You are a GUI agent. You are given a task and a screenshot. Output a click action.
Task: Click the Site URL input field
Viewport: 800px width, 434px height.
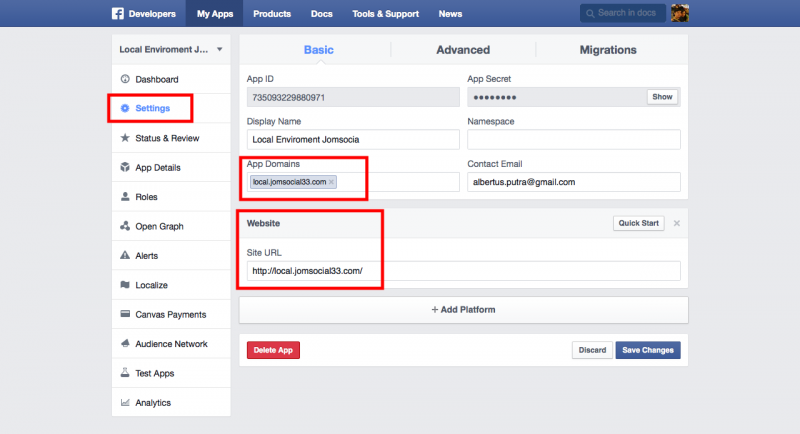click(463, 271)
